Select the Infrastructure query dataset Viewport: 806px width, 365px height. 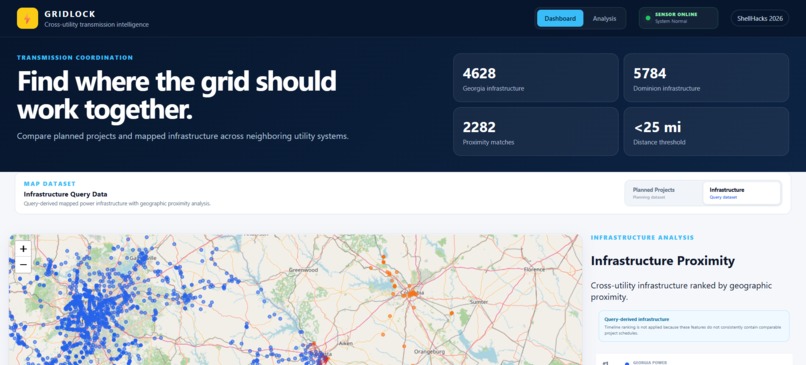tap(741, 193)
